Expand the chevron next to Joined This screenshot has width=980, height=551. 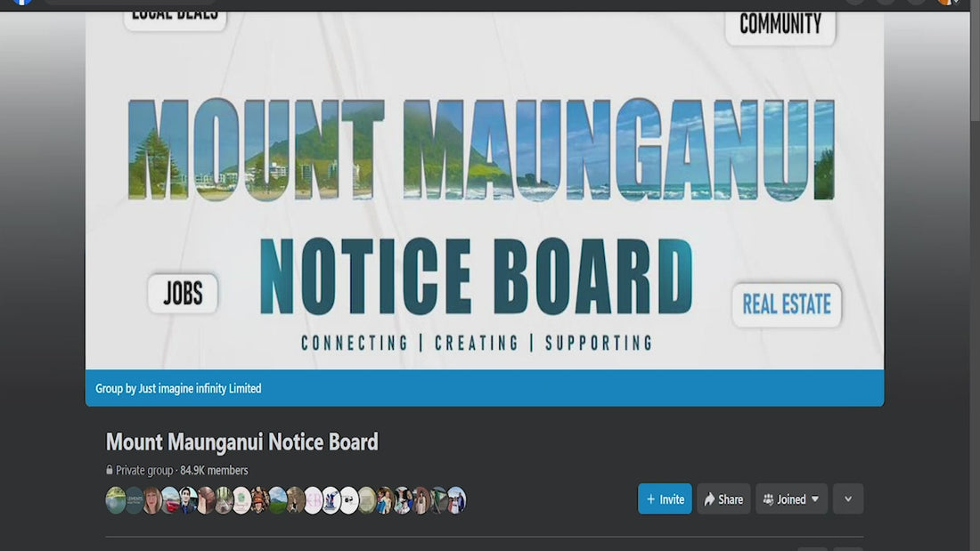(848, 499)
